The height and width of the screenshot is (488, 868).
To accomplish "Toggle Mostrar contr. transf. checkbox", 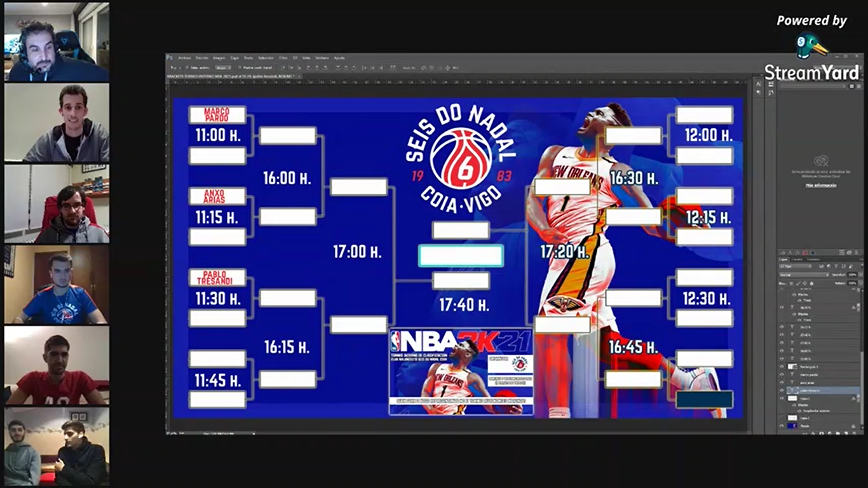I will point(240,68).
